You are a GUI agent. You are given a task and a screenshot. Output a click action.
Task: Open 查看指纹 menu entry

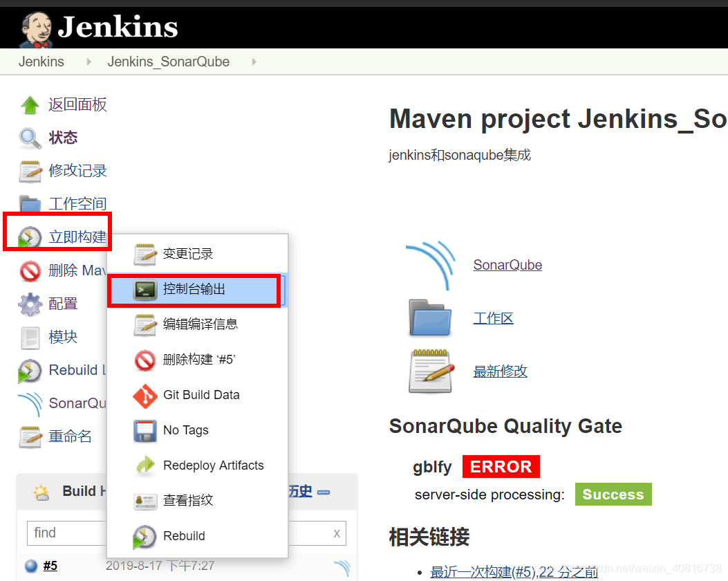[x=188, y=500]
